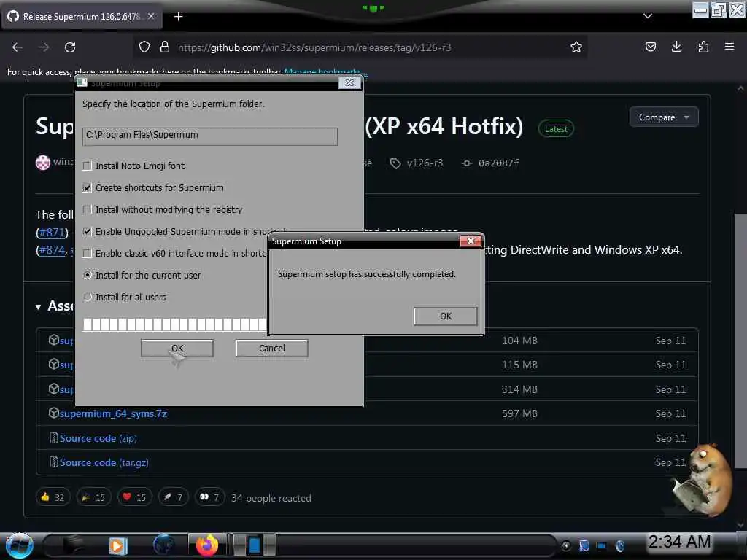Viewport: 747px width, 560px height.
Task: Go back in Firefox browser
Action: [18, 47]
